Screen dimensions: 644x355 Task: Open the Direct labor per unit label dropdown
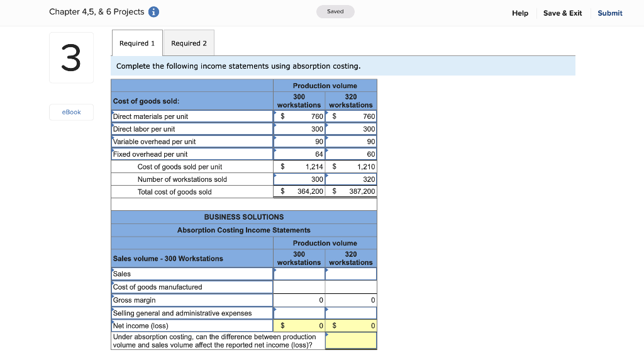click(x=192, y=129)
